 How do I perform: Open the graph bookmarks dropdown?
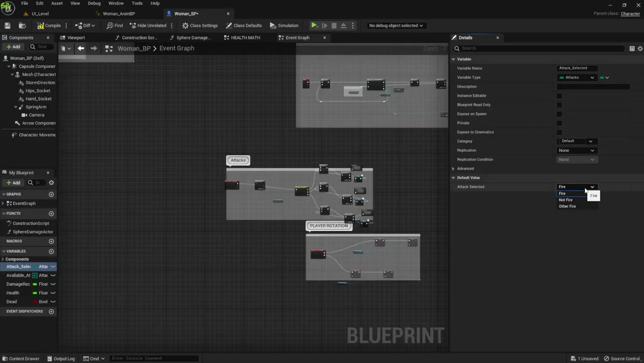[x=67, y=48]
